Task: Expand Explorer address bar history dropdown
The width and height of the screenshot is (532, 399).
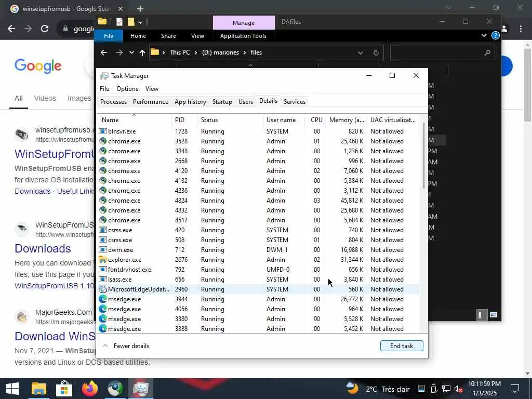Action: (361, 52)
